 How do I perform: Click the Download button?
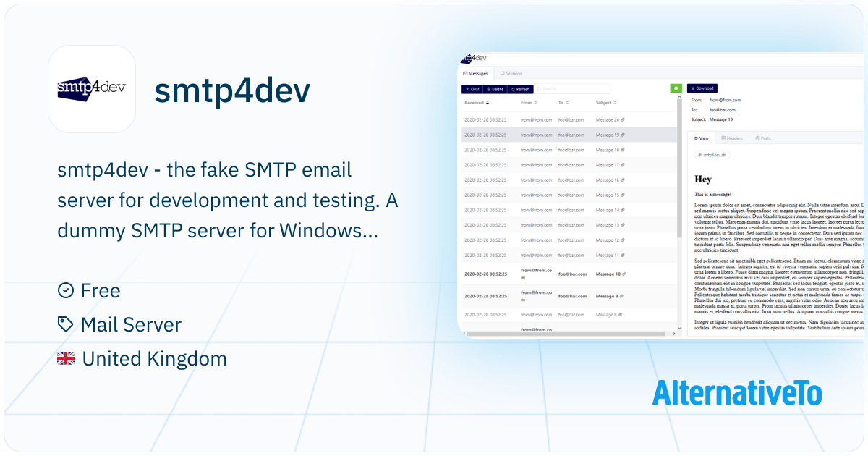[702, 88]
